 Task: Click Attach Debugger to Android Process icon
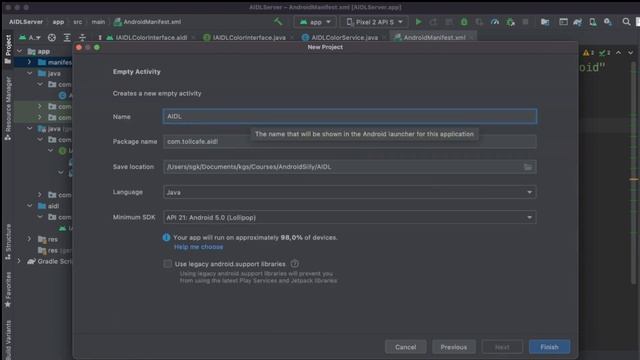click(510, 22)
